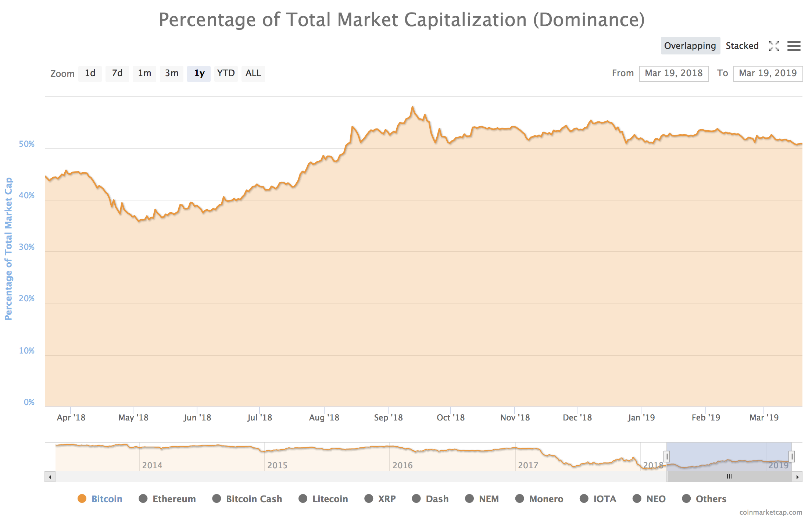Toggle Others series in legend
This screenshot has height=529, width=812.
[704, 499]
